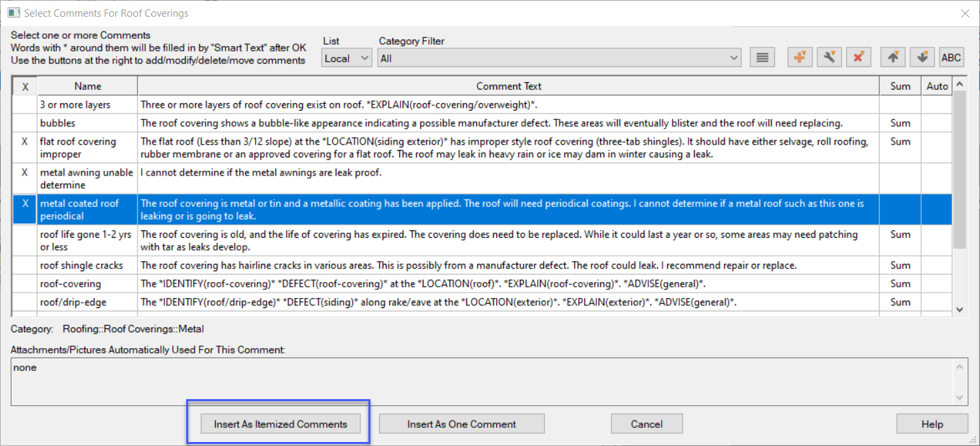Move the comment down with the down-arrow icon
Image resolution: width=980 pixels, height=446 pixels.
point(922,58)
